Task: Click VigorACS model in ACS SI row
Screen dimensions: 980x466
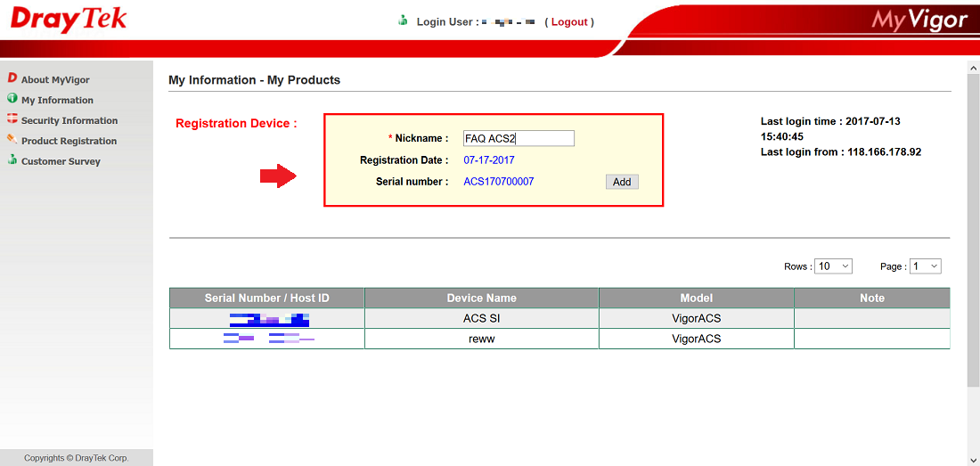Action: (697, 318)
